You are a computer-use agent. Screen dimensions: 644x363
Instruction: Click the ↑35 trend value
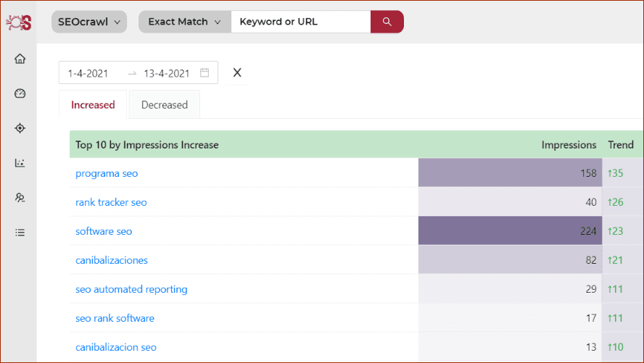(x=615, y=173)
